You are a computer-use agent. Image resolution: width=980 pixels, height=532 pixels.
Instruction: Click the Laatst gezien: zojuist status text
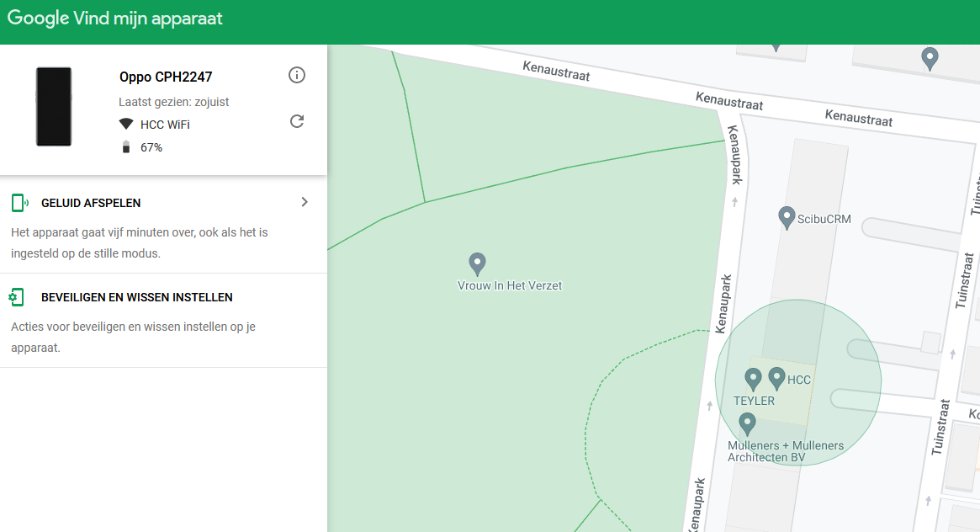pyautogui.click(x=173, y=102)
